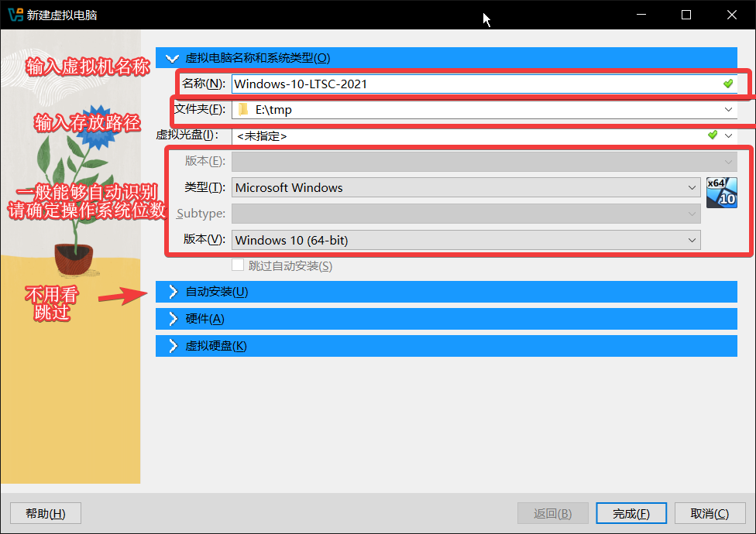This screenshot has width=756, height=534.
Task: Maximize the new virtual machine window
Action: (686, 15)
